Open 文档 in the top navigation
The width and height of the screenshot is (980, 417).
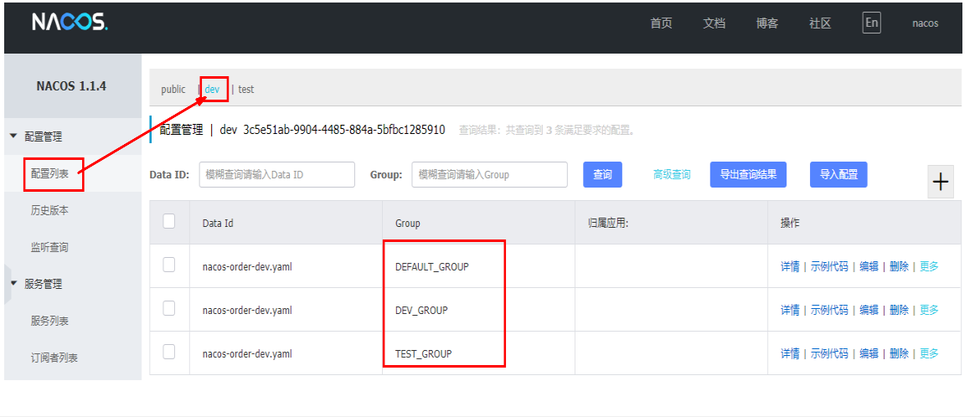click(714, 23)
